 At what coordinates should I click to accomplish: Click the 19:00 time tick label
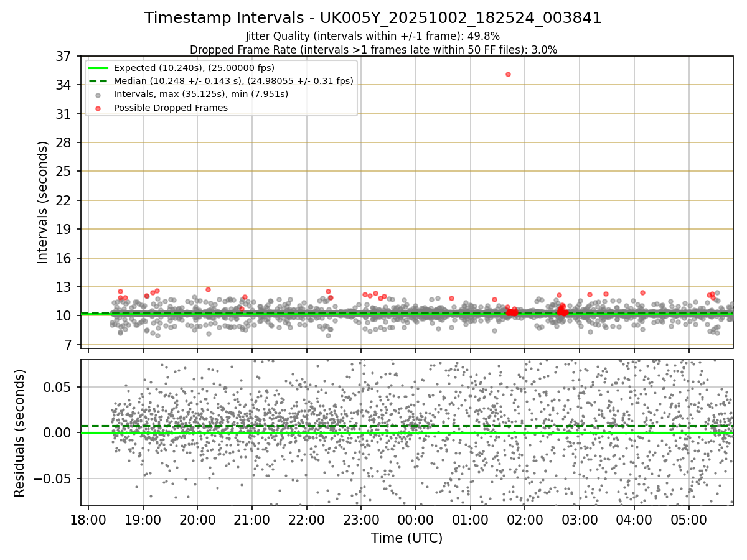[143, 520]
